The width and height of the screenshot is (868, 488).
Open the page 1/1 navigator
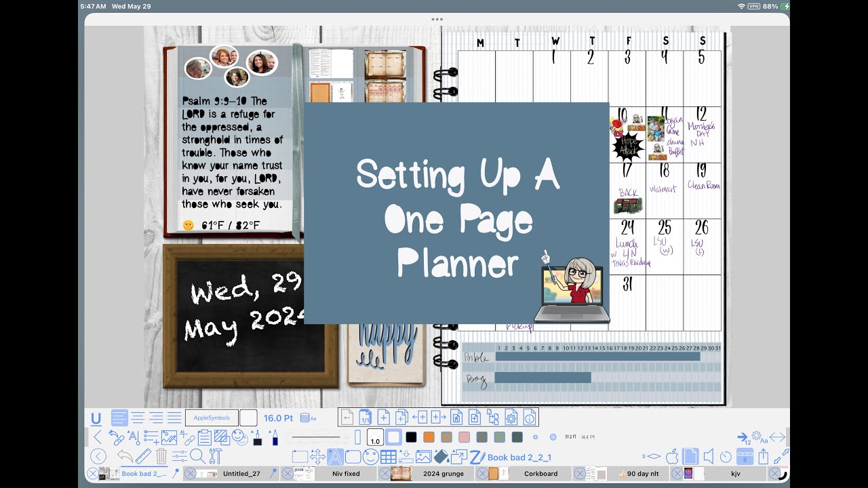(x=365, y=418)
